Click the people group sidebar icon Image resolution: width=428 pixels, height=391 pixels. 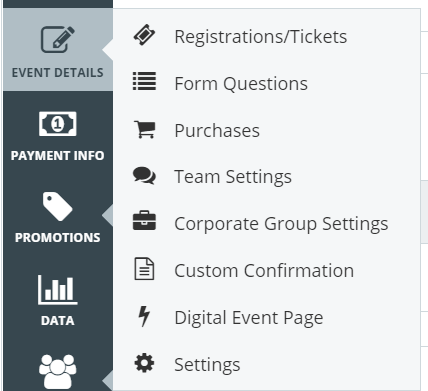[58, 372]
